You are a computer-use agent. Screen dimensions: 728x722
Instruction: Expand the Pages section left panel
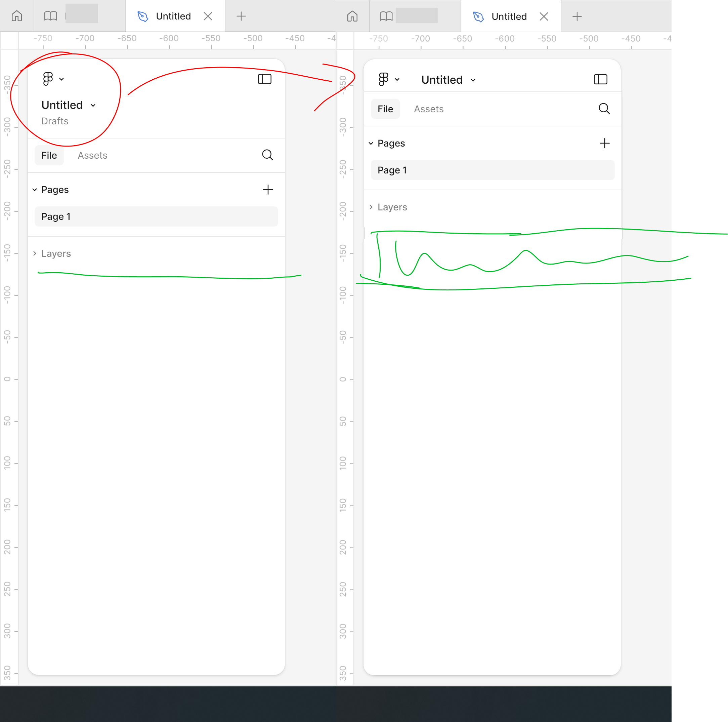(34, 190)
